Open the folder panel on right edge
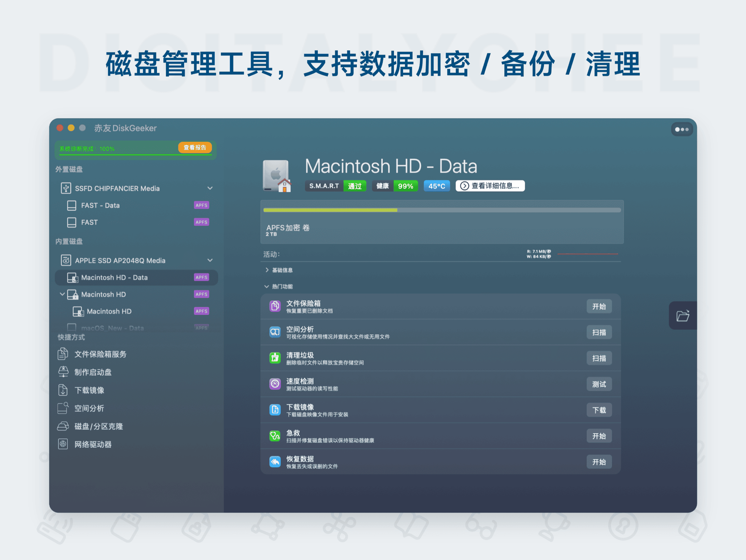The width and height of the screenshot is (746, 560). pyautogui.click(x=682, y=316)
